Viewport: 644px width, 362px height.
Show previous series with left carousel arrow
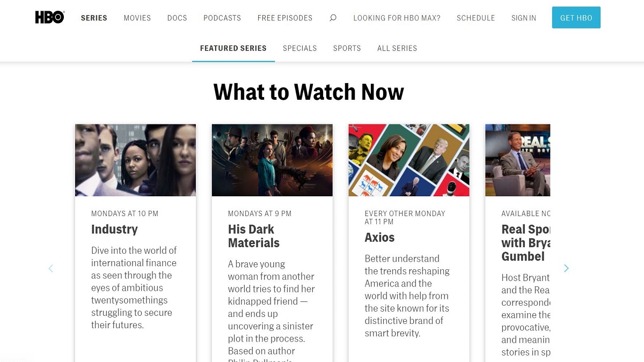51,268
